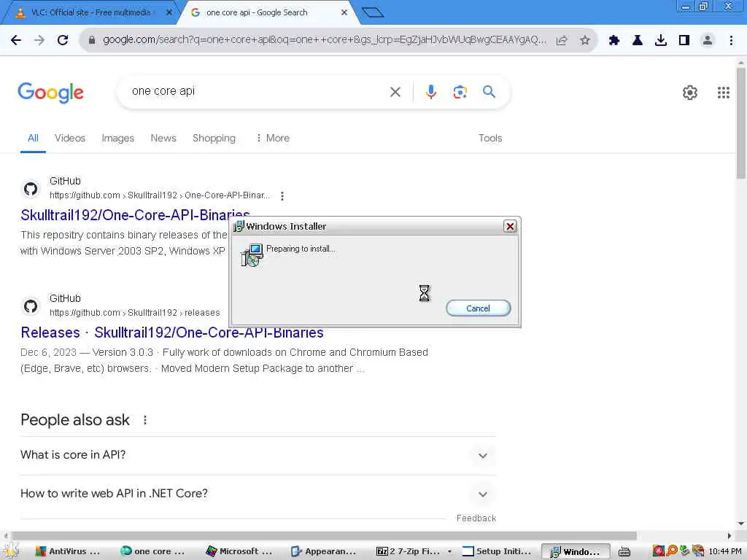The image size is (747, 560).
Task: Open the search Tools options
Action: 490,138
